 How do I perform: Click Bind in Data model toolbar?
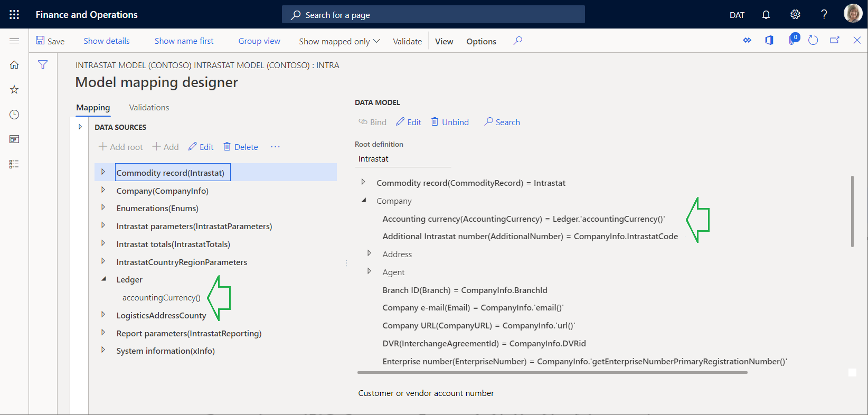pyautogui.click(x=372, y=122)
